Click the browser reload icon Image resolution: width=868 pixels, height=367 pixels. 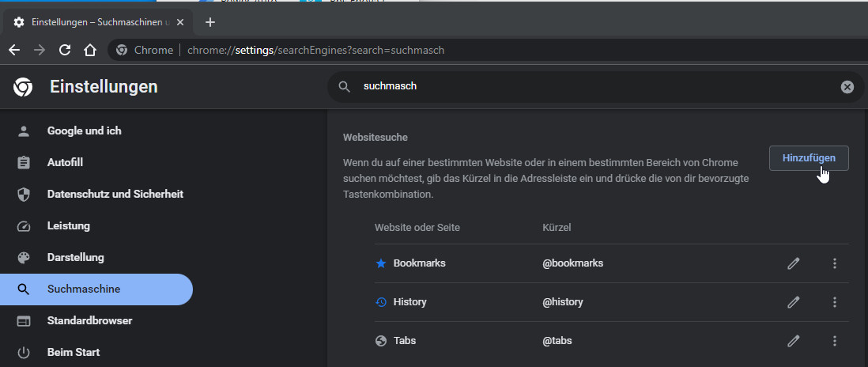65,50
